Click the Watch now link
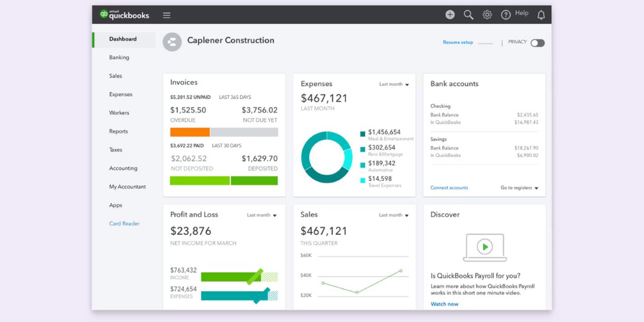The height and width of the screenshot is (322, 644). [x=444, y=304]
